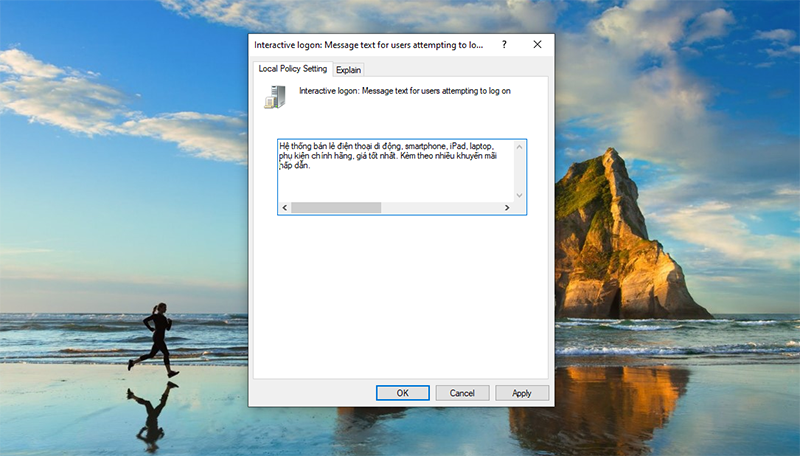Click the text box scroll up arrow
This screenshot has width=800, height=456.
pos(519,147)
